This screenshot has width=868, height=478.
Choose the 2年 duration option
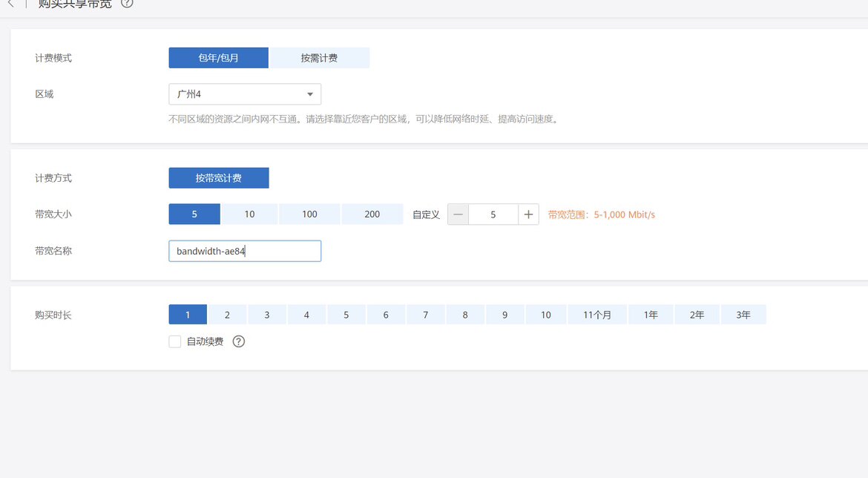click(697, 315)
